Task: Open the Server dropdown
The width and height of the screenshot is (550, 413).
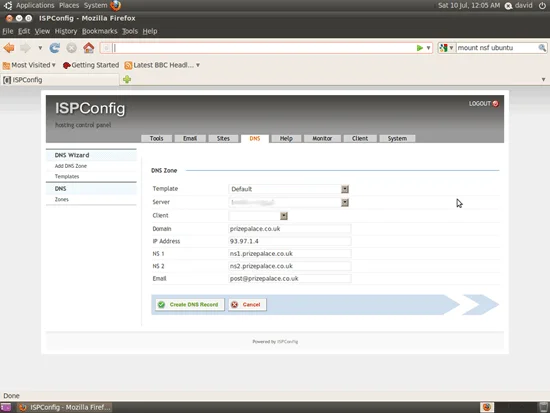Action: 289,202
